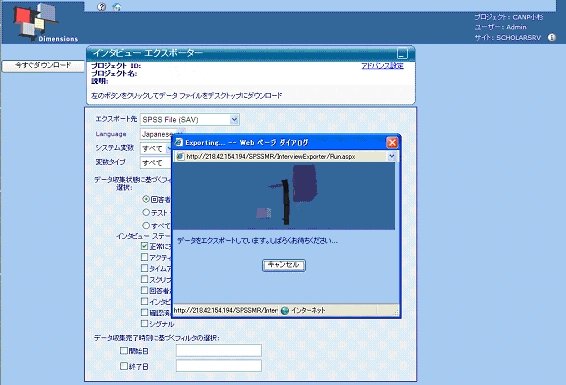Select the 回答者 radio button
Screen dimensions: 566x385
(x=146, y=199)
